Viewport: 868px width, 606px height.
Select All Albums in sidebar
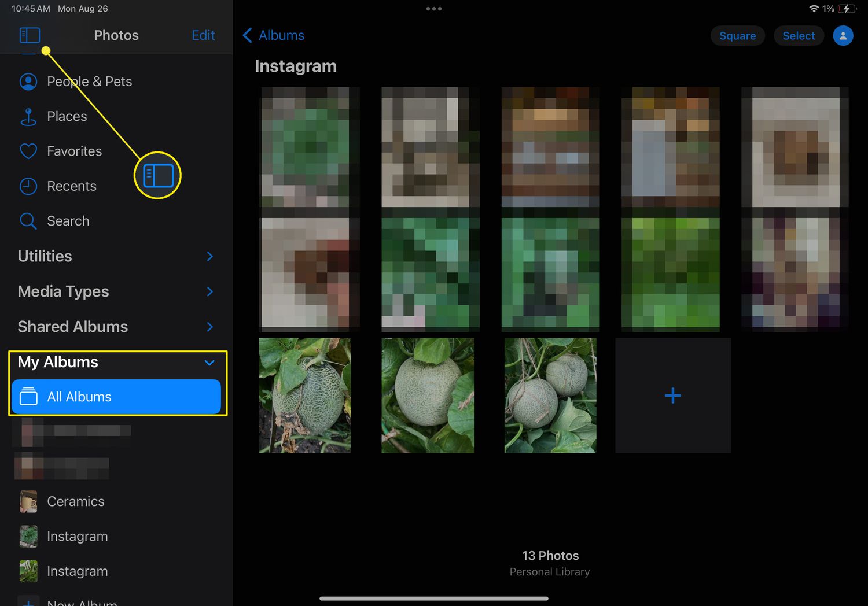point(116,397)
